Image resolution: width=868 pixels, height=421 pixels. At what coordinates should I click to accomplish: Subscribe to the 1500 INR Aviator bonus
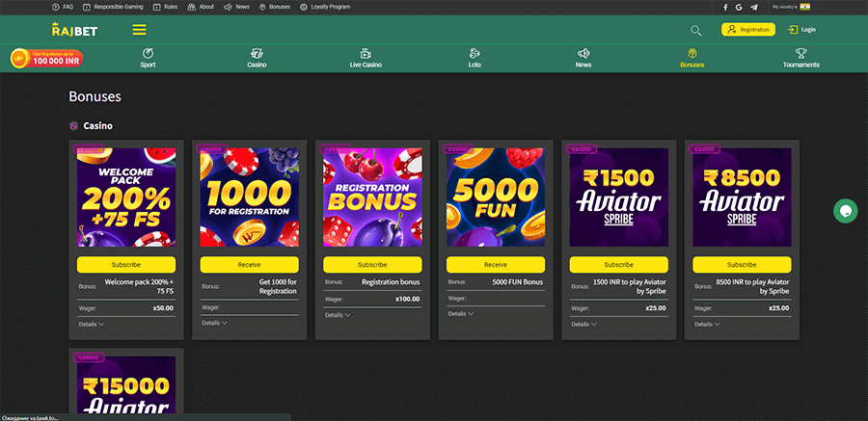618,265
